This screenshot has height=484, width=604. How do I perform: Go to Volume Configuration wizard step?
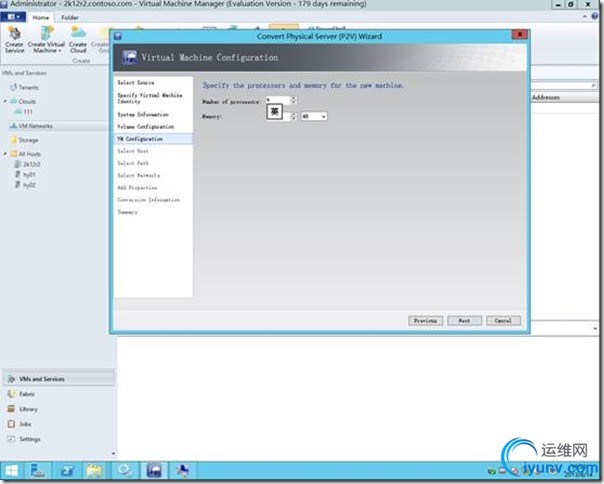(x=146, y=126)
